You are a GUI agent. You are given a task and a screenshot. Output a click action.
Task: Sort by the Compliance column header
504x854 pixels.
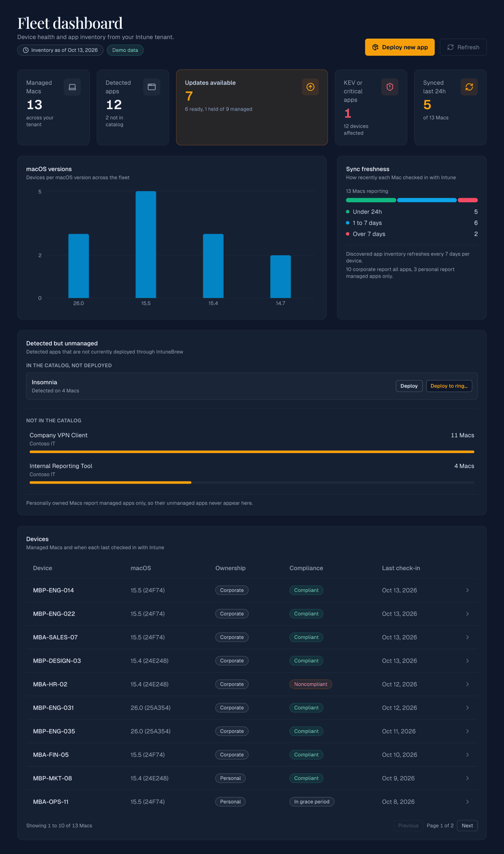(x=306, y=568)
